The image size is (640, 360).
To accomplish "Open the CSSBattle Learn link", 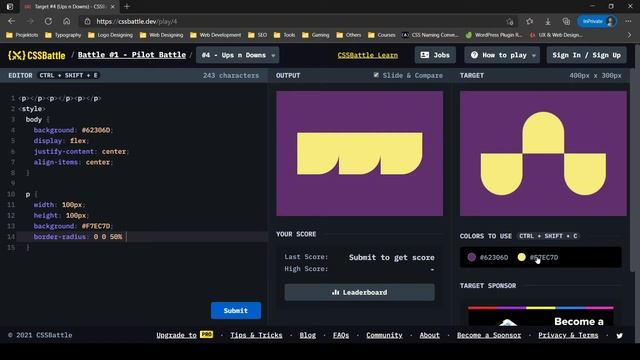I will [367, 55].
